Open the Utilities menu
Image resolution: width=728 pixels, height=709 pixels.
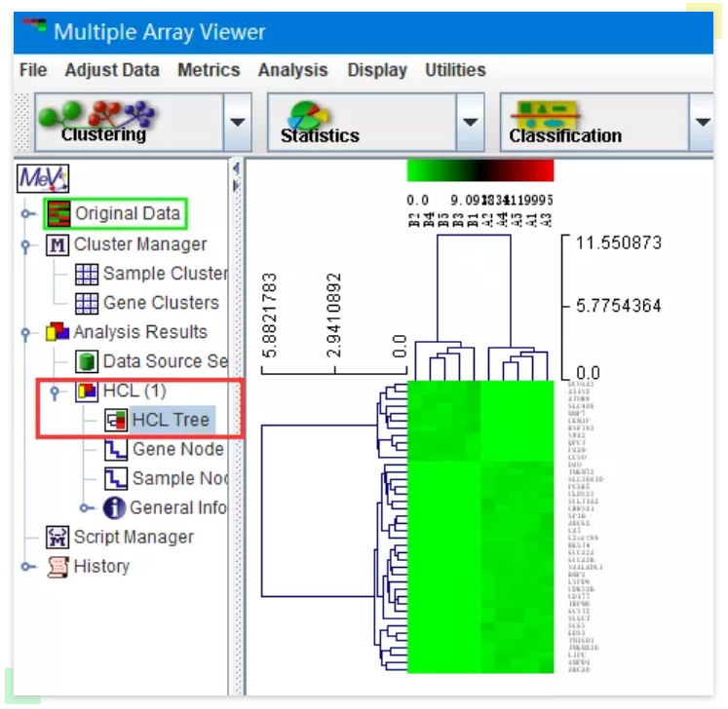455,70
